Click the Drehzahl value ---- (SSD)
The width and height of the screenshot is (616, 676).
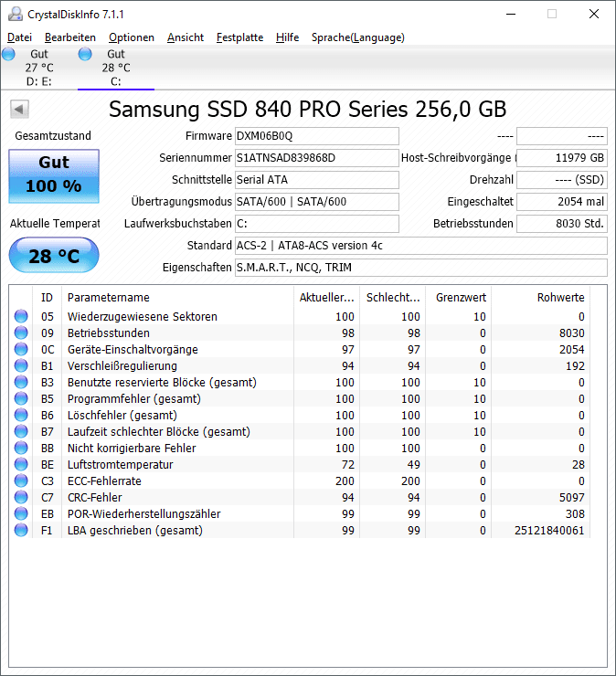click(562, 180)
